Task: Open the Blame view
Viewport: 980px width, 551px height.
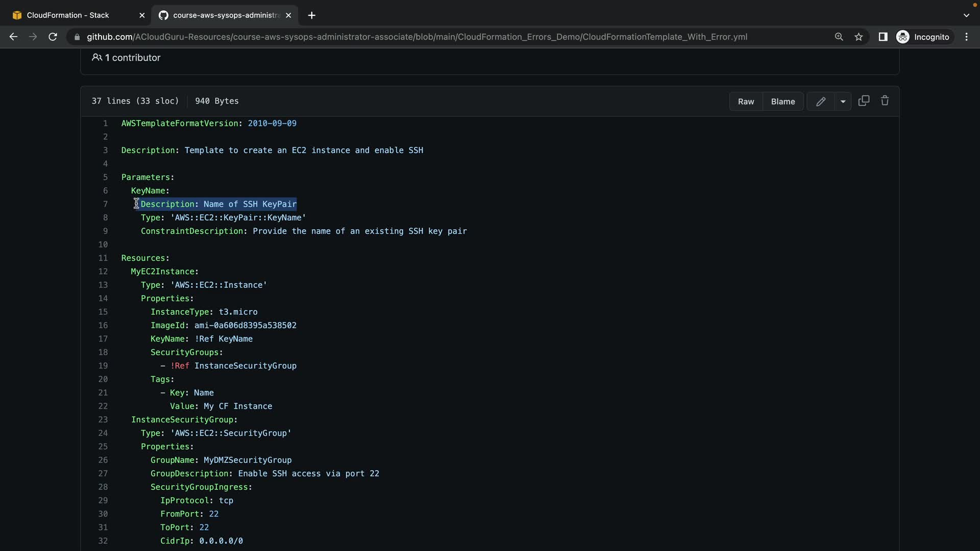Action: point(782,102)
